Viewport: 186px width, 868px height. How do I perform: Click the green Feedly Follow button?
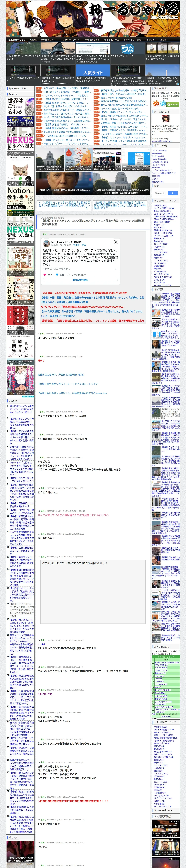(x=173, y=104)
